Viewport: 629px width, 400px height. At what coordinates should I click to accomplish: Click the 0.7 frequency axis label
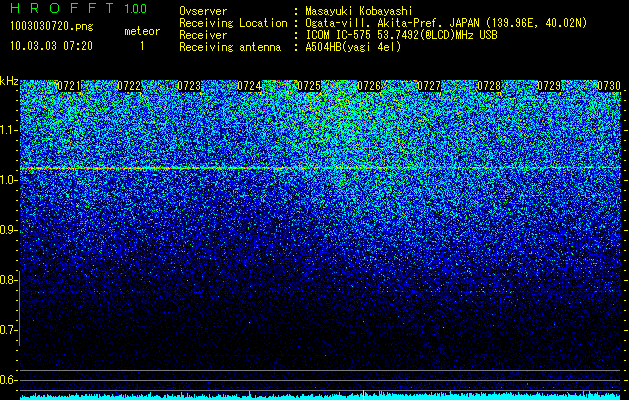8,330
